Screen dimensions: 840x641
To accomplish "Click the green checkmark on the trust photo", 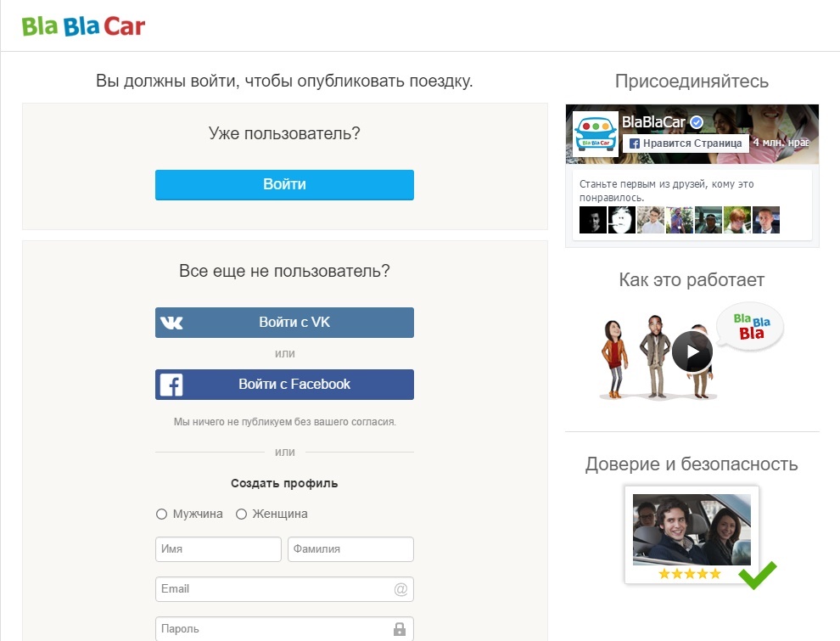I will tap(758, 575).
